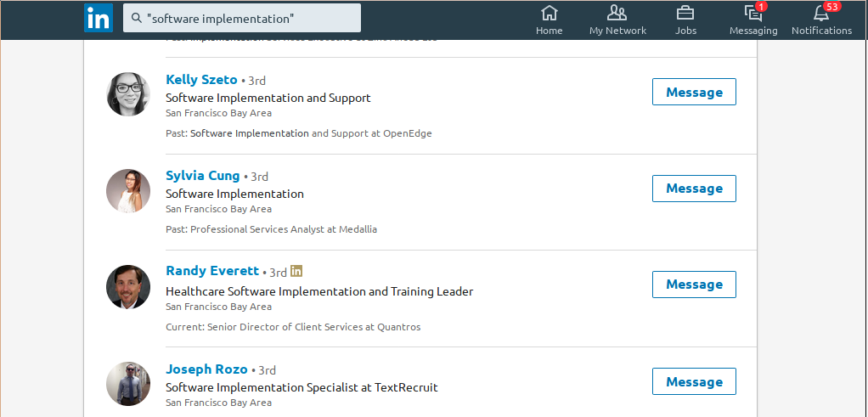Message Sylvia Cung
The image size is (868, 417).
click(694, 189)
